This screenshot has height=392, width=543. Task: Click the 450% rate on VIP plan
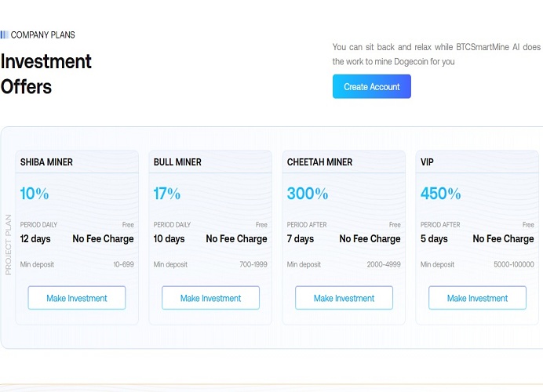(x=441, y=194)
